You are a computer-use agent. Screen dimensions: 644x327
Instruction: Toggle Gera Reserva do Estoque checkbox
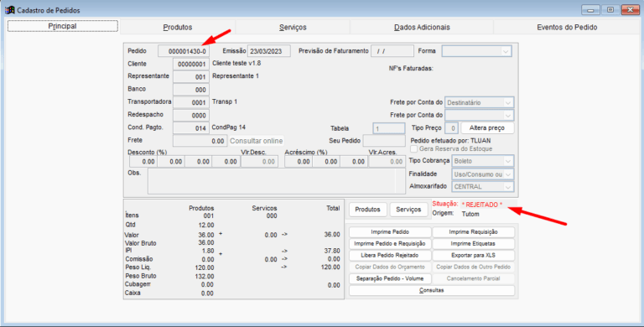point(414,148)
